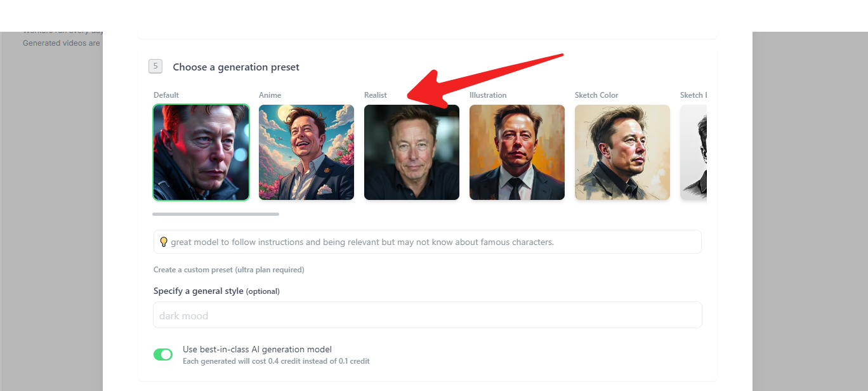
Task: Disable the best-in-class AI model switch
Action: [163, 354]
